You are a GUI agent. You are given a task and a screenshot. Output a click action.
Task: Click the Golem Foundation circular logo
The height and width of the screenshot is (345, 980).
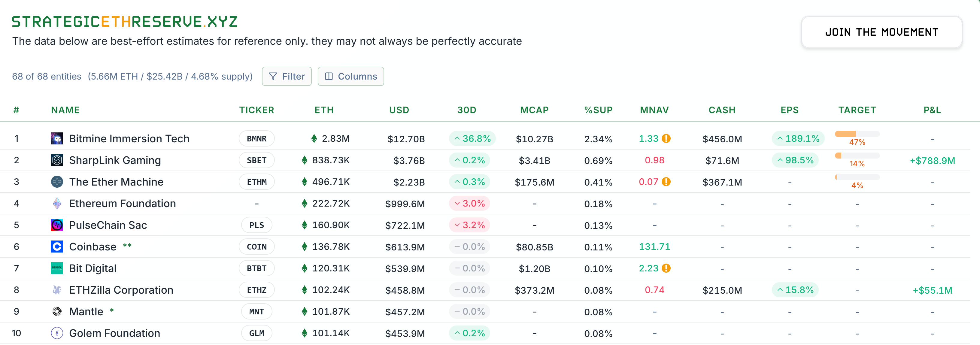[57, 333]
